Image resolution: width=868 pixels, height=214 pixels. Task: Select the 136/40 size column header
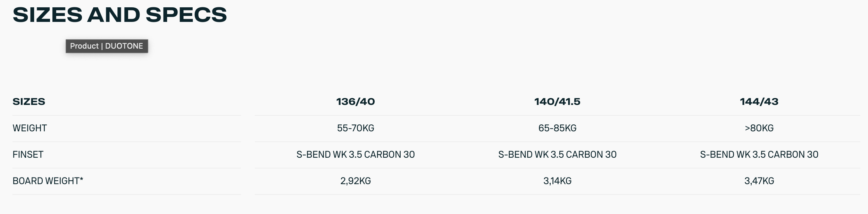[x=356, y=102]
